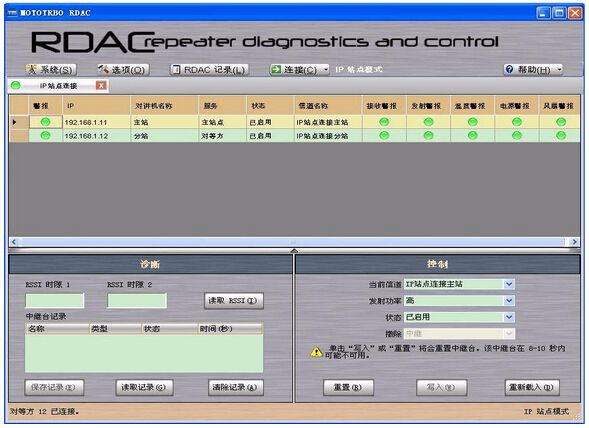This screenshot has width=589, height=428.
Task: Click the status bar text 对等方 12 已连接
Action: coord(45,411)
